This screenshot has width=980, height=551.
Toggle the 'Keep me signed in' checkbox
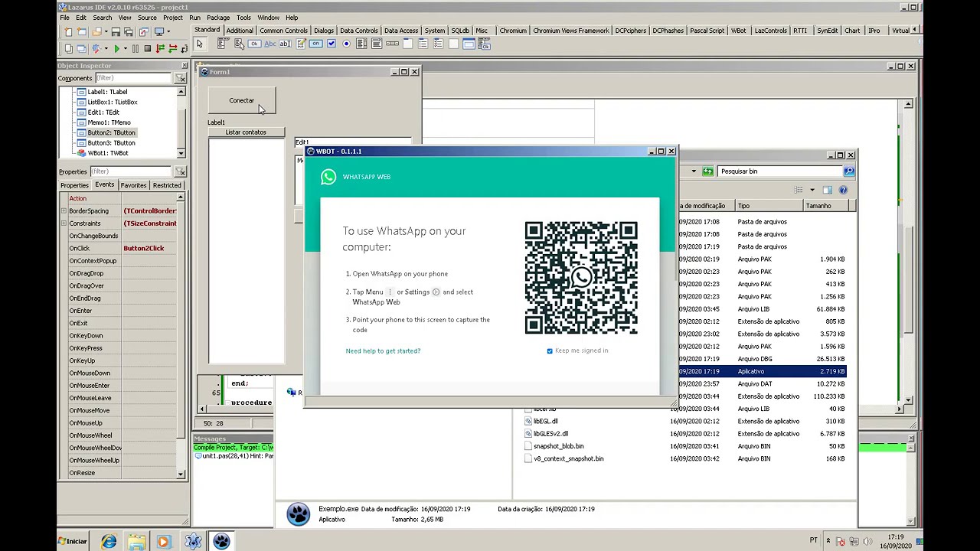pos(550,350)
